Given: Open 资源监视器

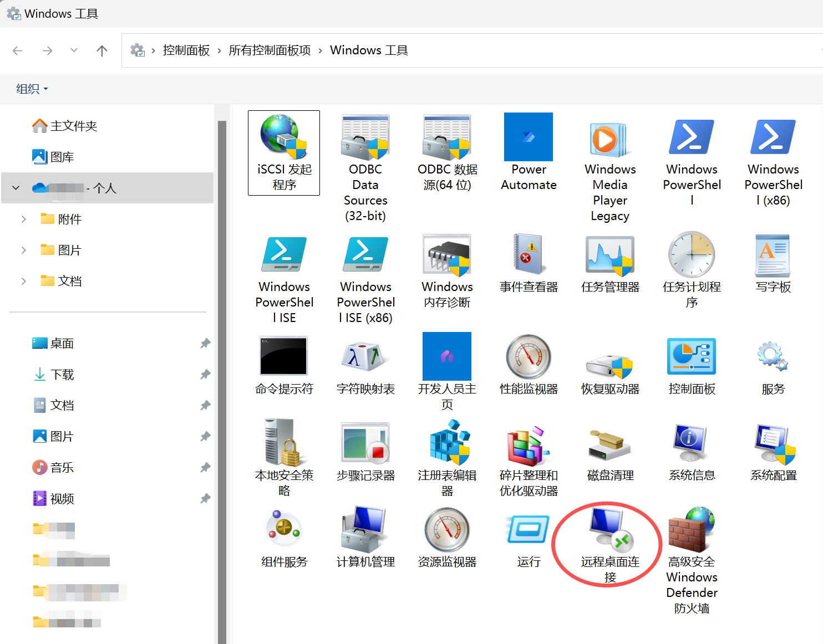Looking at the screenshot, I should (447, 538).
